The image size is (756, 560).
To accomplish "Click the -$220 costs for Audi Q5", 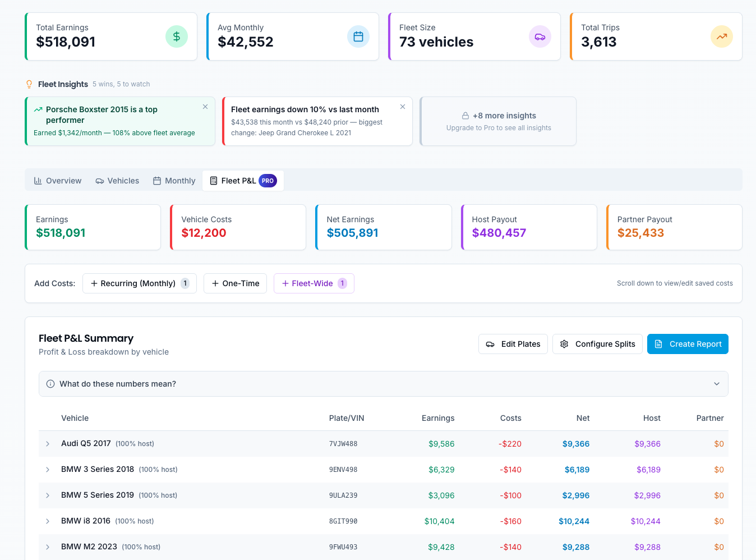I will click(510, 444).
